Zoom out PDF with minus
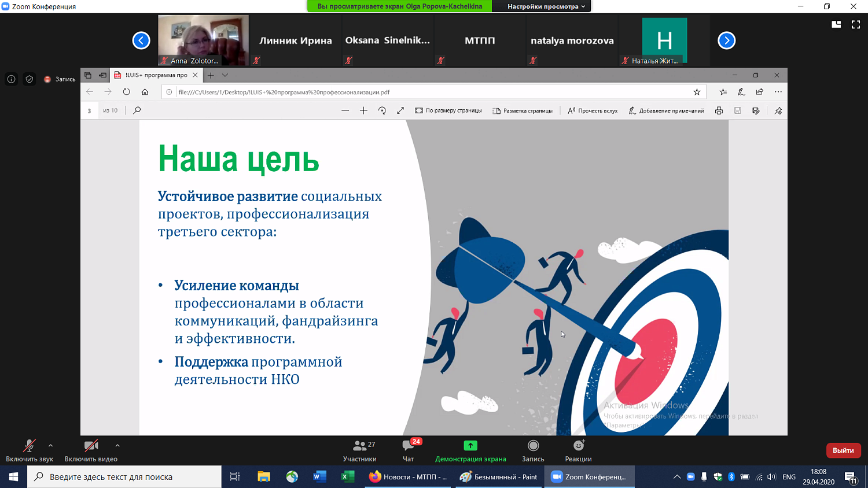 (345, 110)
